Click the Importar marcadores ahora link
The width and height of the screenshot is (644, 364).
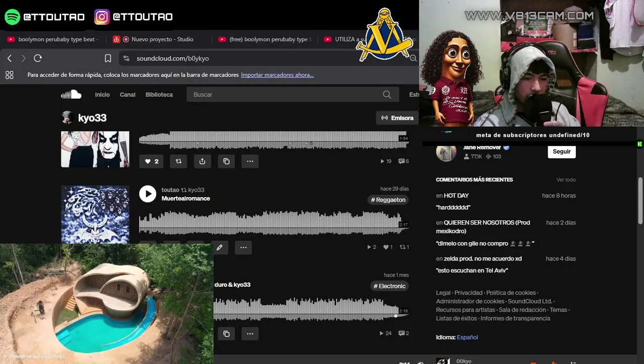(277, 75)
